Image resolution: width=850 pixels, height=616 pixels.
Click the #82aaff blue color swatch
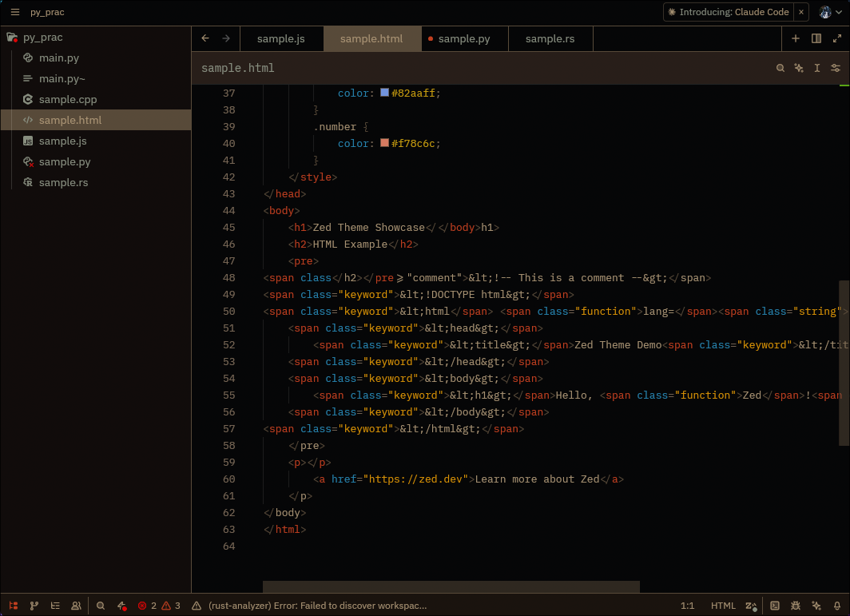(384, 93)
